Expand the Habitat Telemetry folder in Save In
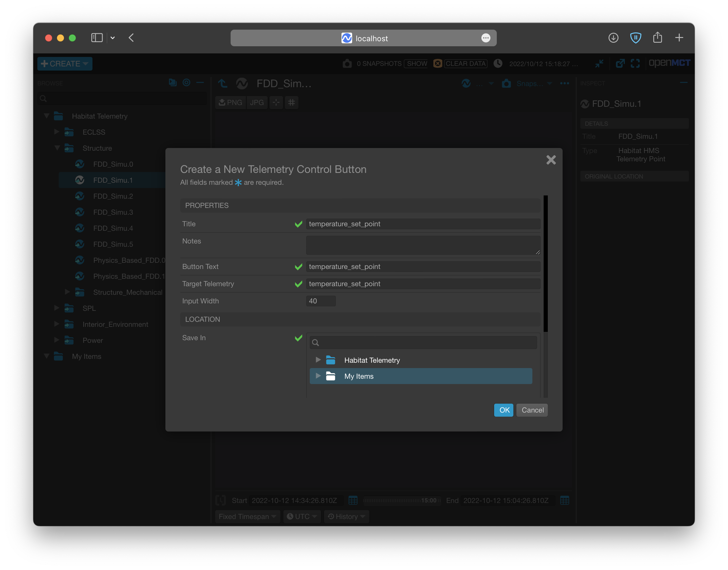 click(318, 360)
